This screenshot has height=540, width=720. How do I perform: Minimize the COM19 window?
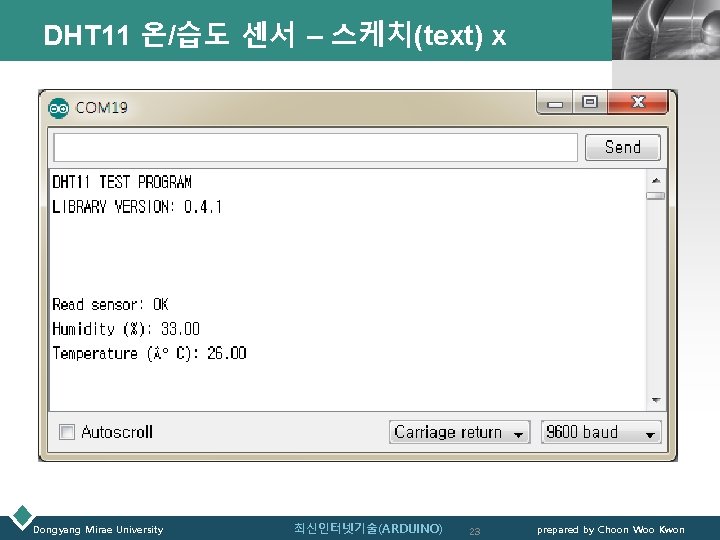tap(555, 103)
